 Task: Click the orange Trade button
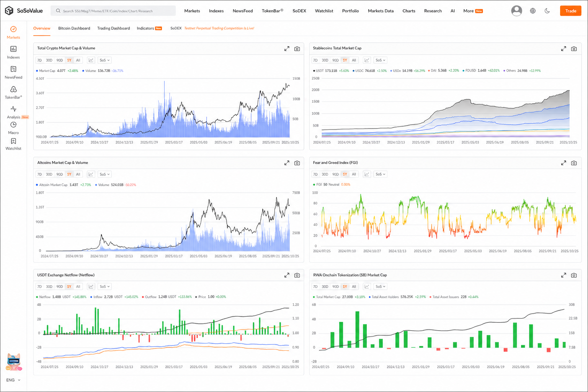click(570, 11)
